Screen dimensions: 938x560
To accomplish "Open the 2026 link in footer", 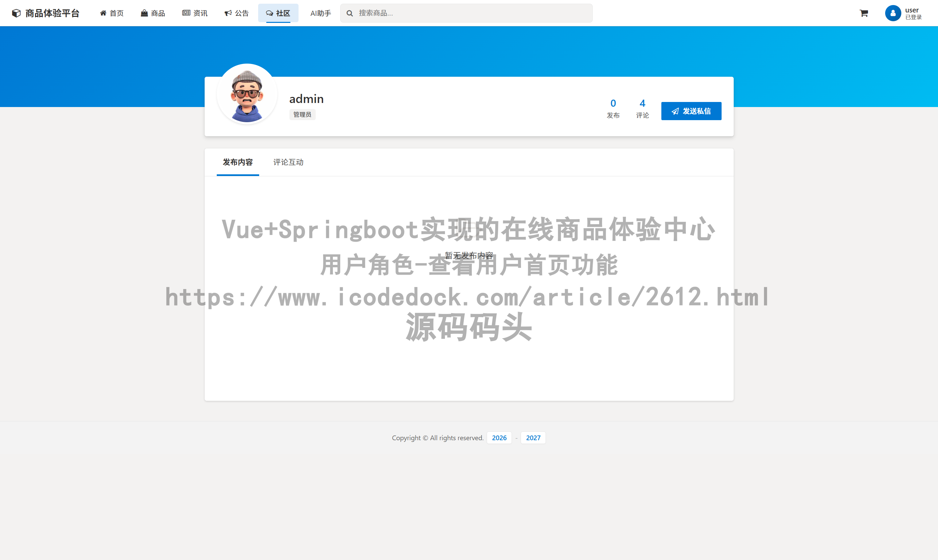I will tap(499, 438).
